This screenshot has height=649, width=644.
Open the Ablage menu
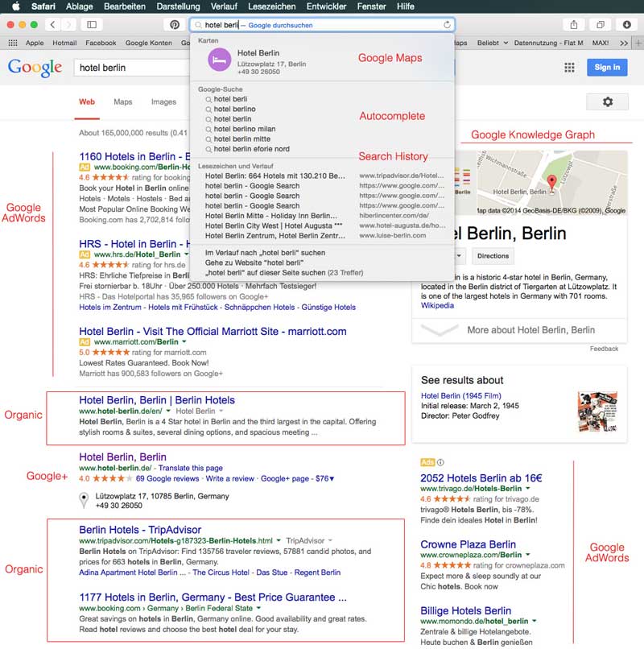[x=80, y=6]
